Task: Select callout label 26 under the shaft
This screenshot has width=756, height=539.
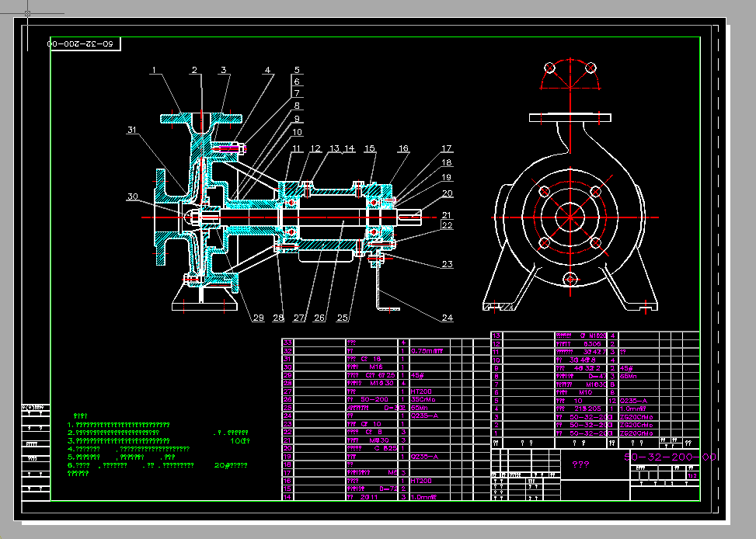Action: pos(321,318)
